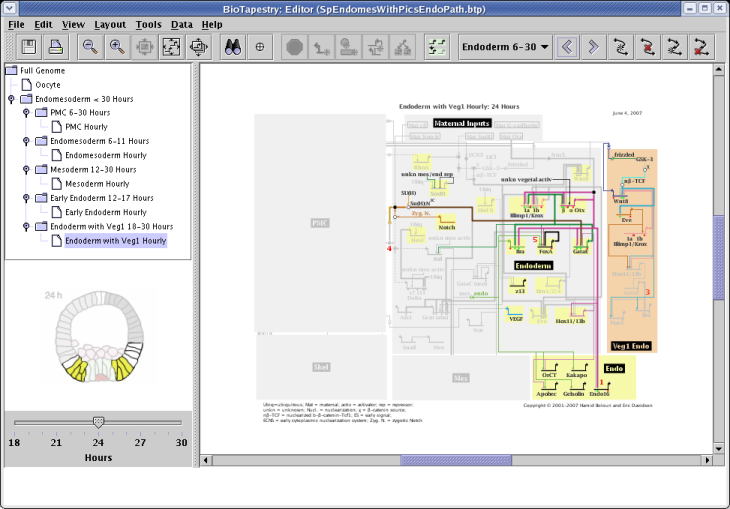Collapse the Early Endoderm 12-17 Hours node
730x509 pixels.
pos(26,198)
